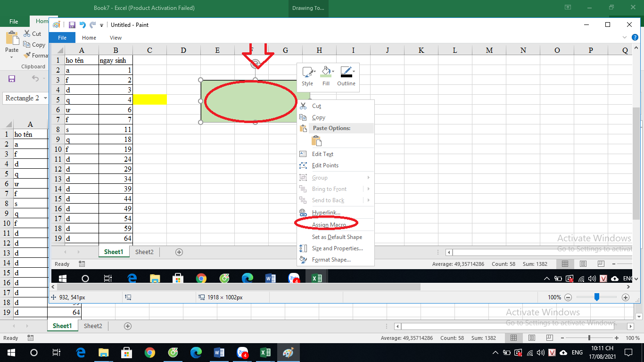Click the Paint palette icon in the title bar

pyautogui.click(x=57, y=25)
